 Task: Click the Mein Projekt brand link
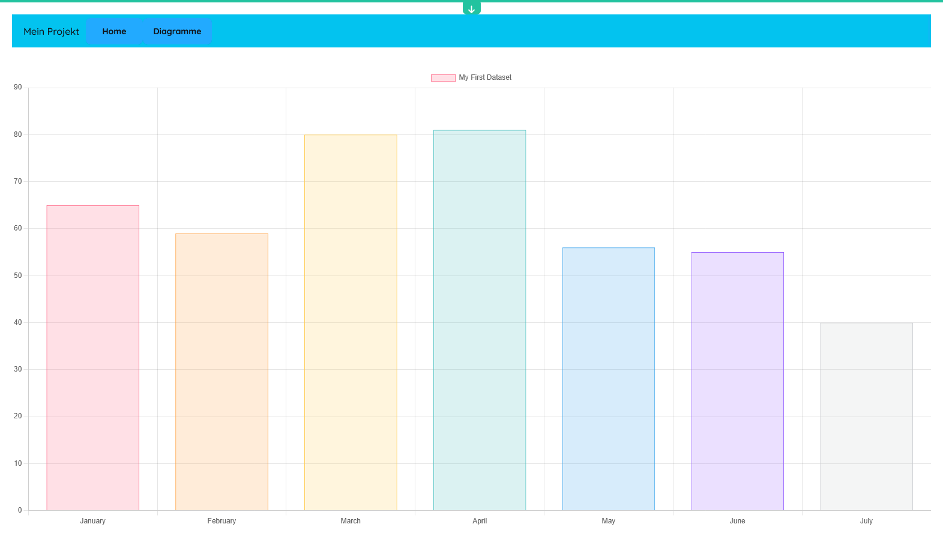pyautogui.click(x=51, y=31)
